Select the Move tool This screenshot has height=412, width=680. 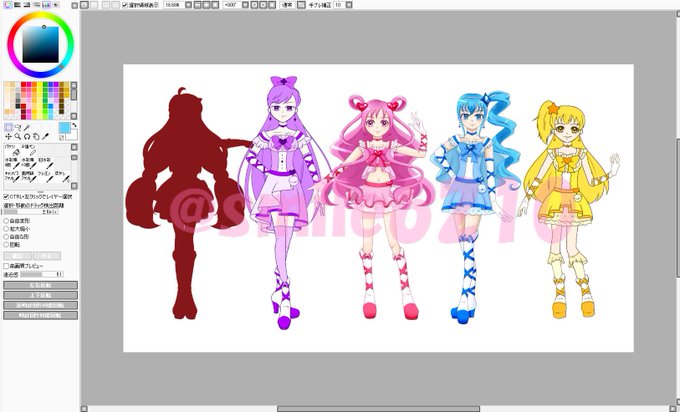pos(9,137)
